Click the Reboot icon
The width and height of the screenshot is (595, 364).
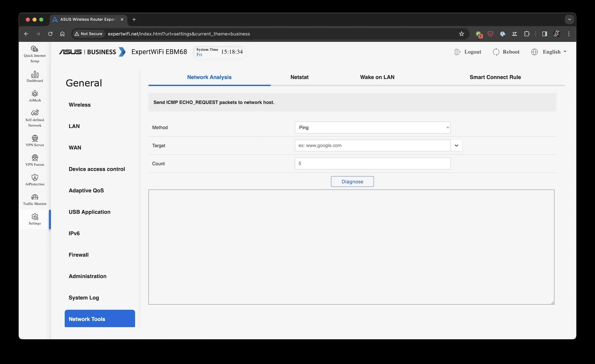click(x=496, y=52)
